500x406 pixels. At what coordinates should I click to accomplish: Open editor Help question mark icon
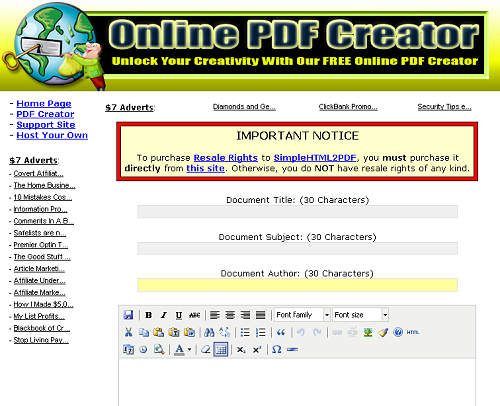398,332
